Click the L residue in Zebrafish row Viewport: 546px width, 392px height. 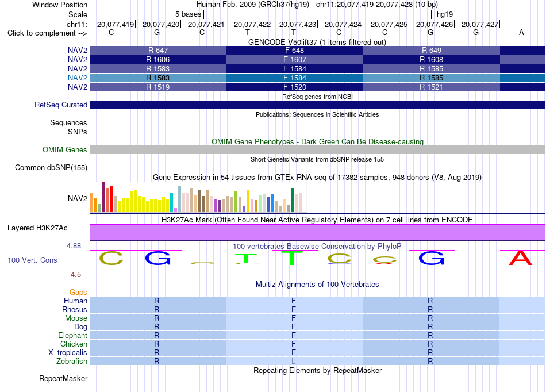294,361
